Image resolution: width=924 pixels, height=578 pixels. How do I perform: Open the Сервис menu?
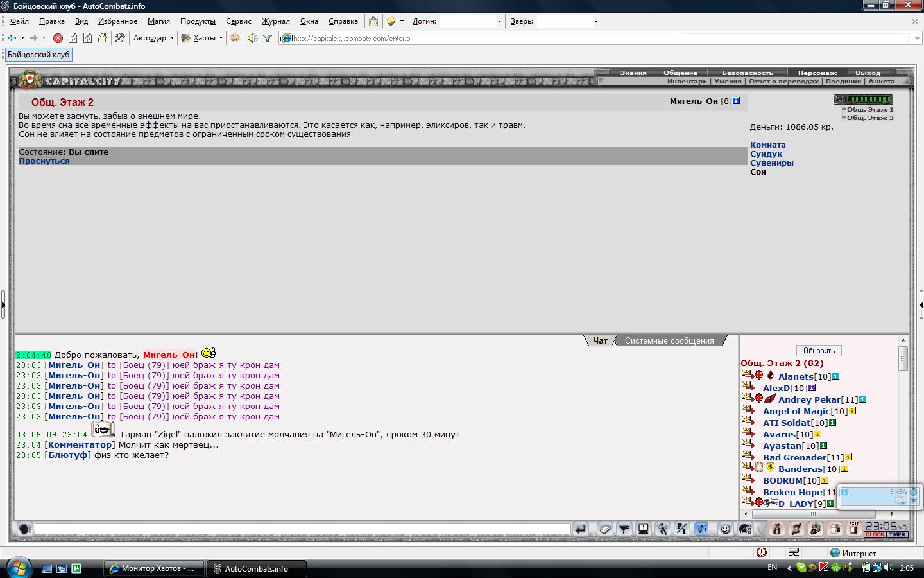point(238,21)
